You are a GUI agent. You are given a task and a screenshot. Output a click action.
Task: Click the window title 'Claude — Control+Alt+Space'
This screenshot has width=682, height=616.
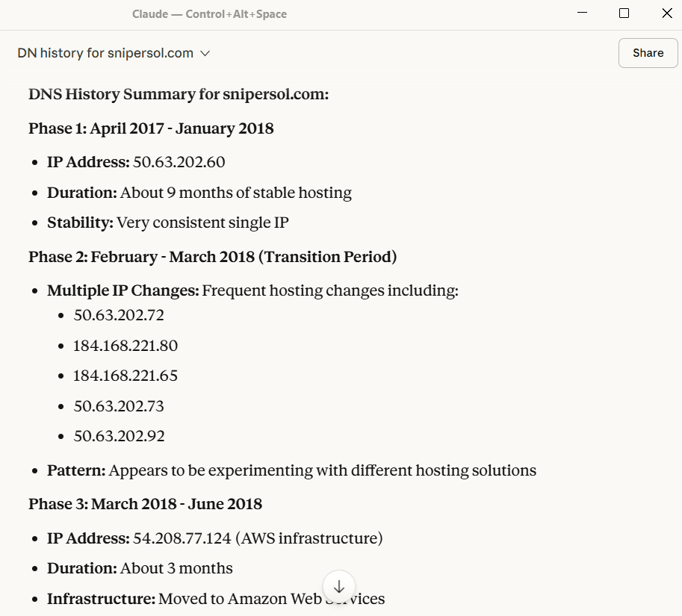210,14
